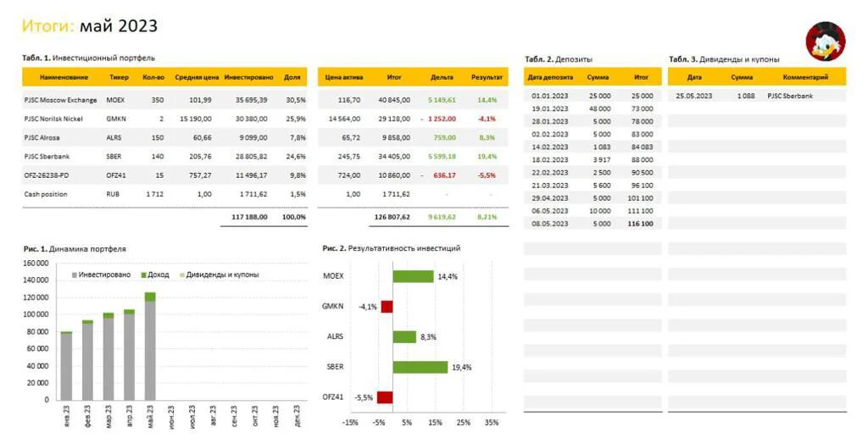Click the Инвестировано column header in table 1
Image resolution: width=868 pixels, height=444 pixels.
[x=248, y=77]
